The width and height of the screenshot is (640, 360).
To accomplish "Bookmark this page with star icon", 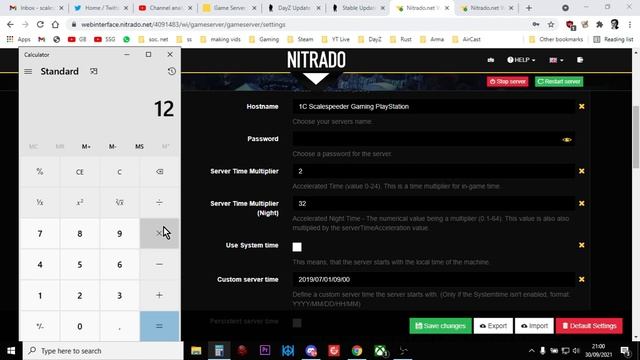I will [x=551, y=24].
